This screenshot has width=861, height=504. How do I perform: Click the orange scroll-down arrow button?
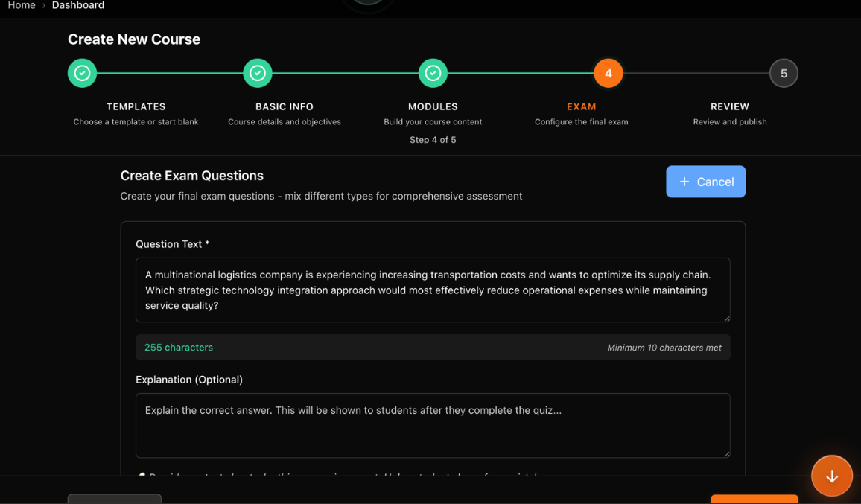[x=832, y=476]
